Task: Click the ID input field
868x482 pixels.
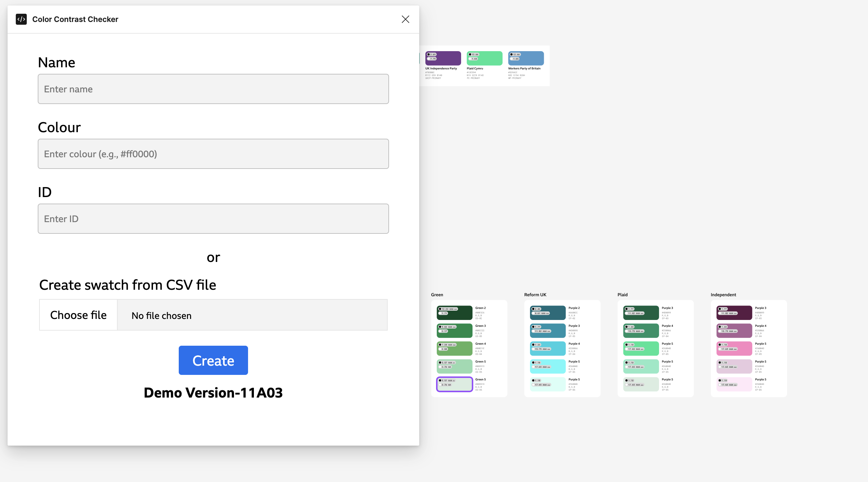Action: click(x=213, y=218)
